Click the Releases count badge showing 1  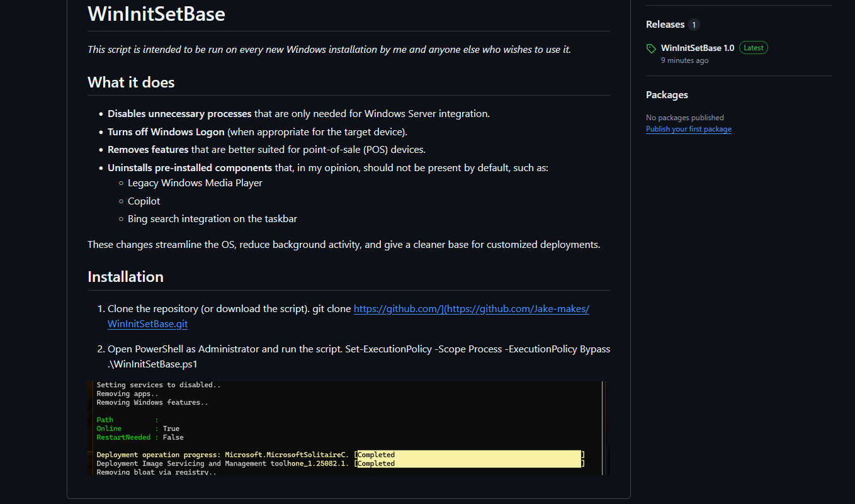point(694,25)
